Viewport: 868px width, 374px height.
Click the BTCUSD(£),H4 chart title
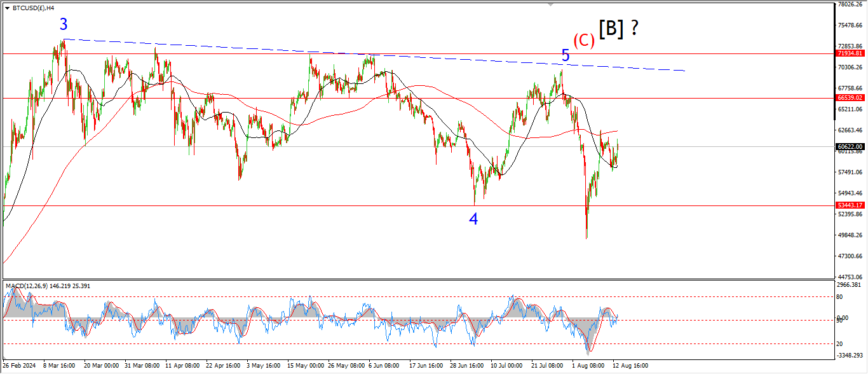[34, 8]
